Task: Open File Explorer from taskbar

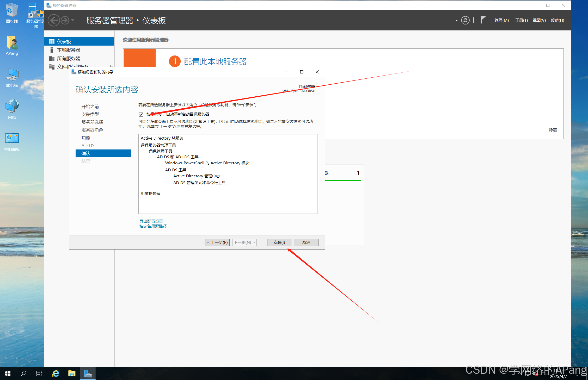Action: pyautogui.click(x=72, y=373)
